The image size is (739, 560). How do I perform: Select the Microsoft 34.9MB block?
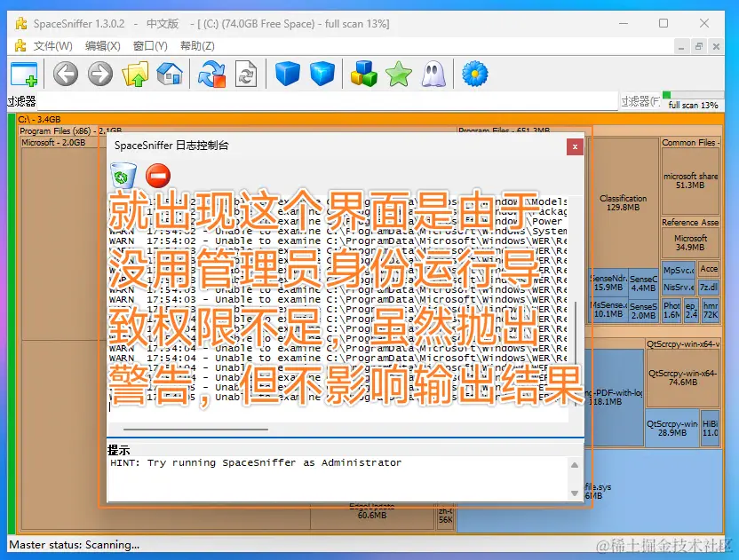[x=690, y=242]
